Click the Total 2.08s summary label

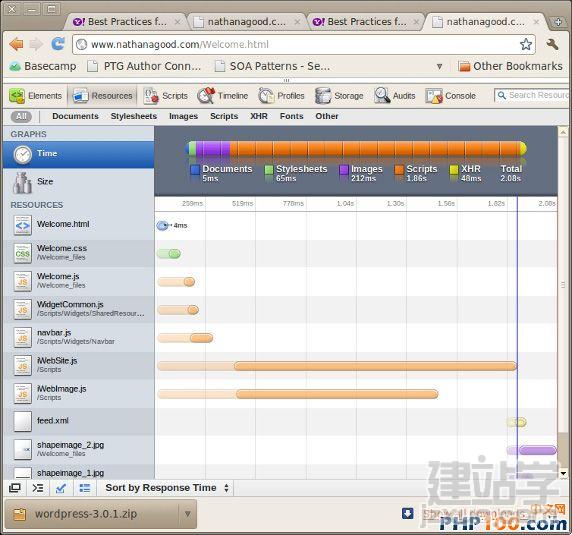coord(511,173)
